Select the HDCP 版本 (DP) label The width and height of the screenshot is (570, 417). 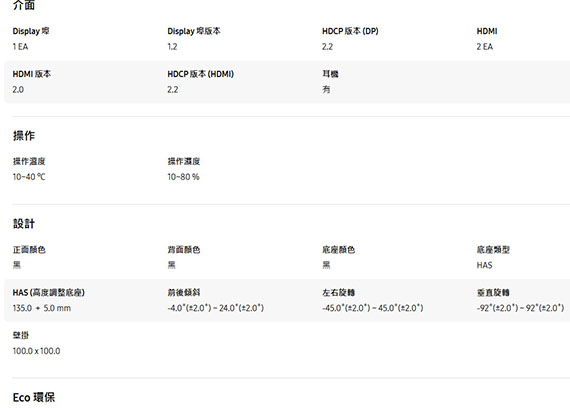[x=350, y=31]
